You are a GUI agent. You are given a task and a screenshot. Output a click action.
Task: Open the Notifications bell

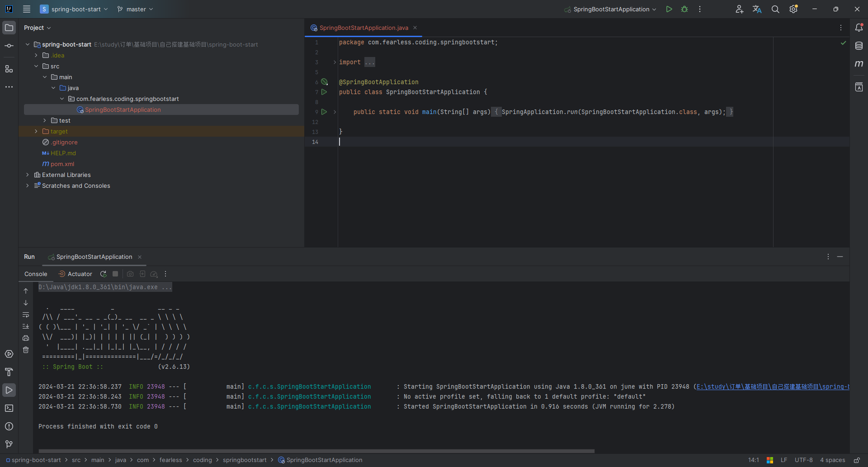859,28
